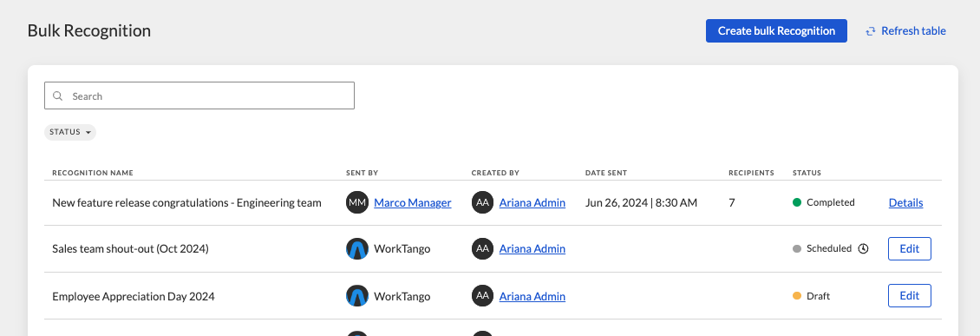Open Marco Manager profile link

(413, 202)
